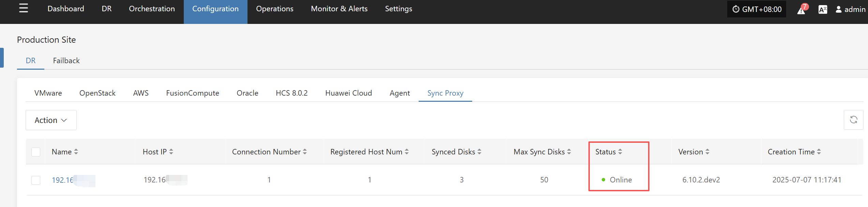Image resolution: width=868 pixels, height=207 pixels.
Task: Expand the Action dropdown
Action: click(51, 120)
